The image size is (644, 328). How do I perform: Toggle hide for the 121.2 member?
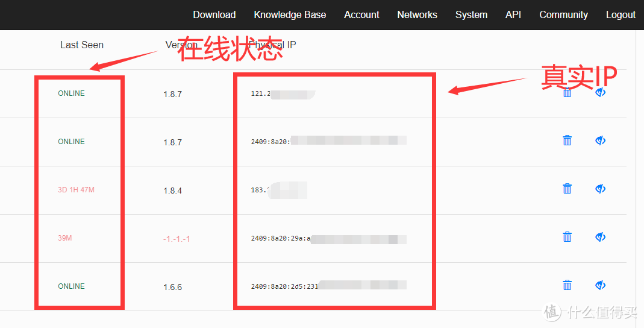click(601, 92)
